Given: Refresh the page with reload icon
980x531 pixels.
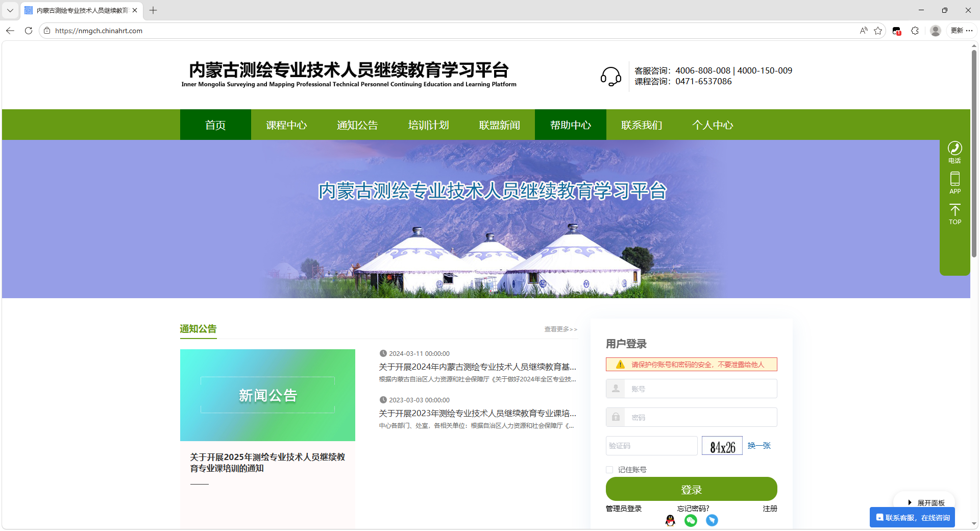Looking at the screenshot, I should 29,31.
